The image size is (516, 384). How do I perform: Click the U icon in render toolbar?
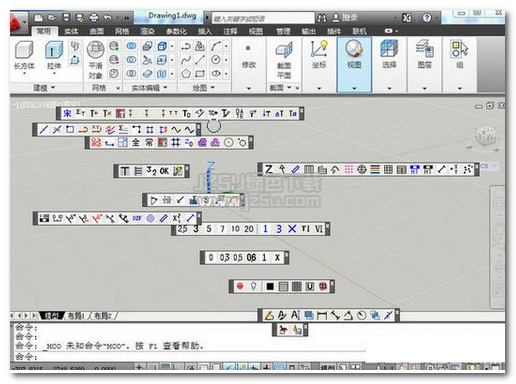coord(310,286)
